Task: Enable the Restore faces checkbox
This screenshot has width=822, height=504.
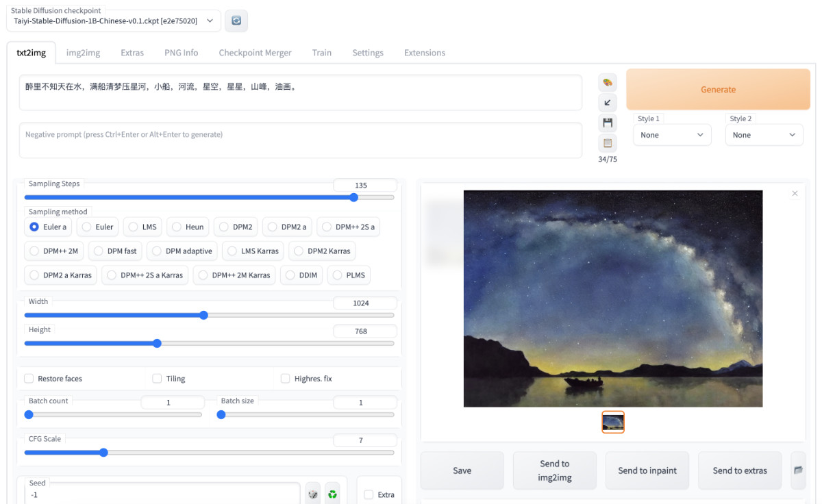Action: pos(29,379)
